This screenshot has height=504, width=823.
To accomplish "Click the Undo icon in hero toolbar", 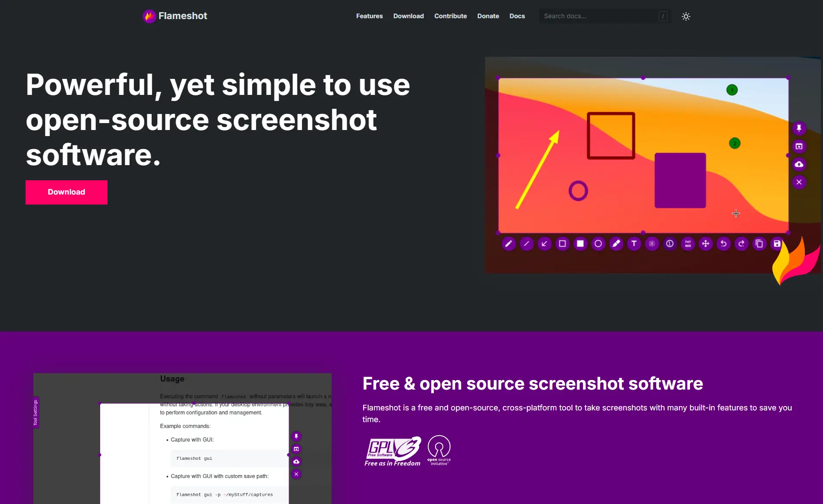I will [x=723, y=244].
